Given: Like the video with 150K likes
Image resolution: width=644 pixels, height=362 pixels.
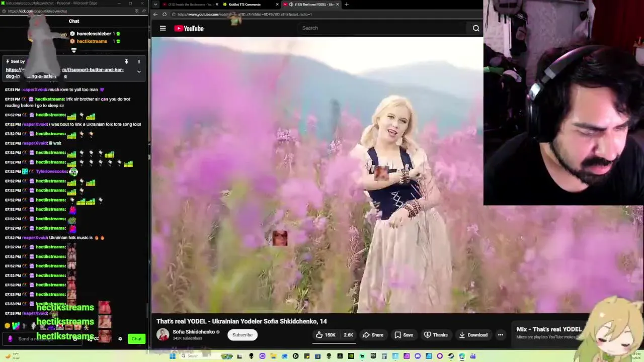Looking at the screenshot, I should pyautogui.click(x=325, y=335).
